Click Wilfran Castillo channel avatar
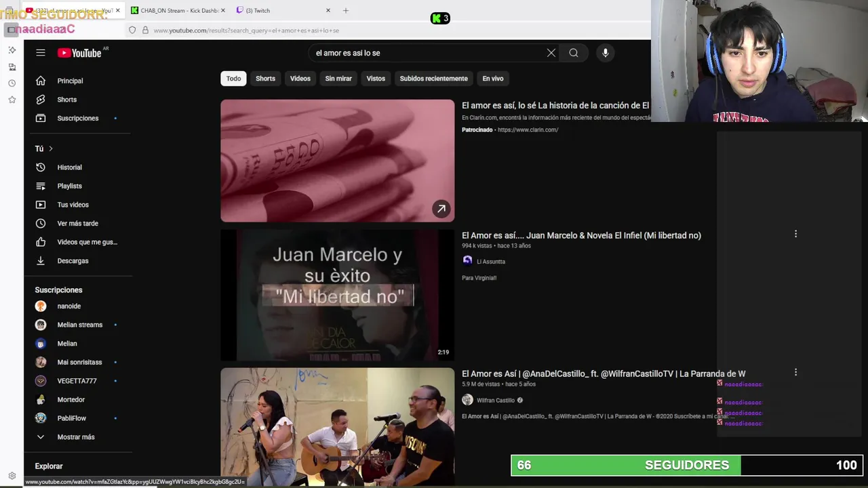 click(x=467, y=400)
